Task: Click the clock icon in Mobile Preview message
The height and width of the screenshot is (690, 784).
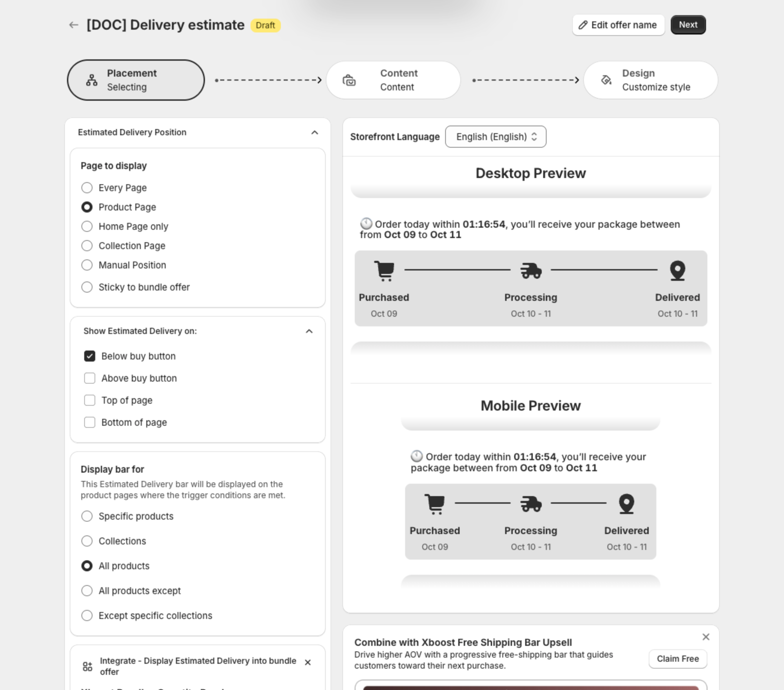Action: pos(416,456)
